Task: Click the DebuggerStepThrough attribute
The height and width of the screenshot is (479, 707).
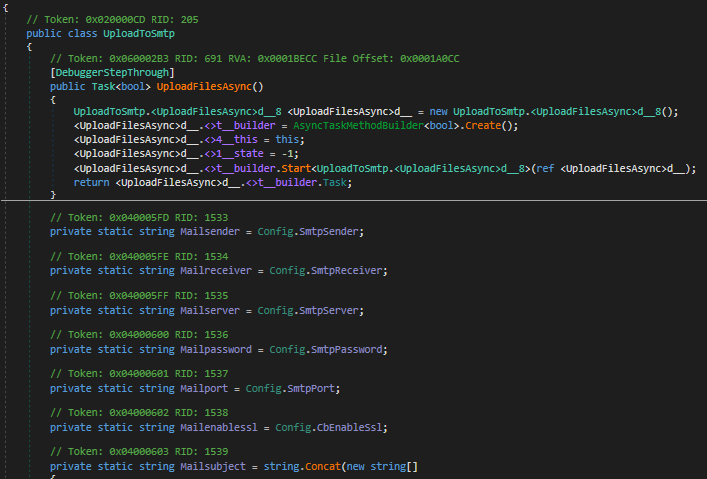Action: 112,73
